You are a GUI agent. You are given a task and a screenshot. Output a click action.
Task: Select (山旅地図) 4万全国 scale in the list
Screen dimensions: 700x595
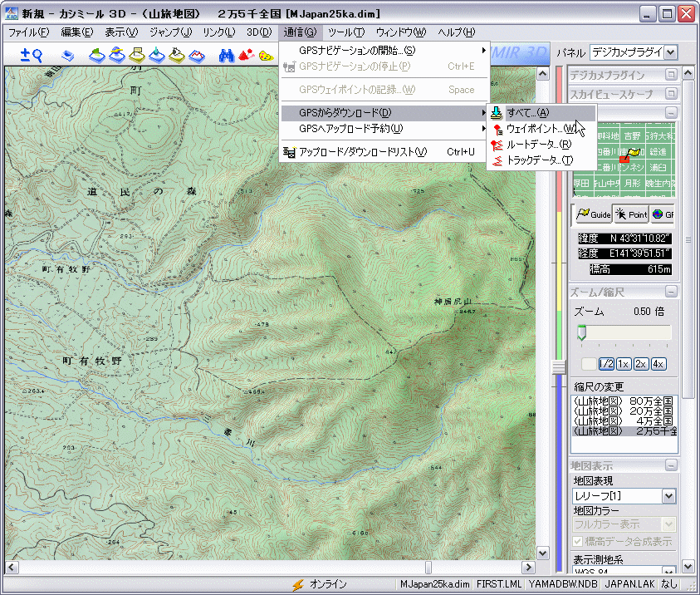pyautogui.click(x=624, y=420)
